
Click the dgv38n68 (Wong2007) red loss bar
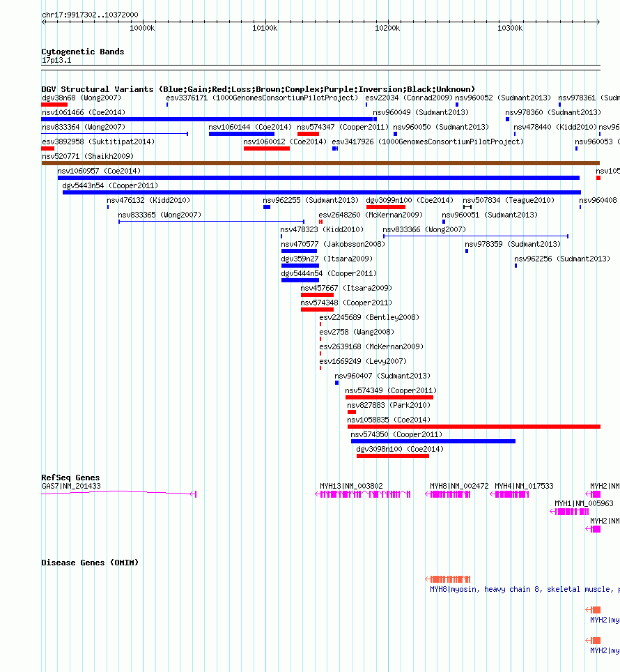pyautogui.click(x=54, y=105)
